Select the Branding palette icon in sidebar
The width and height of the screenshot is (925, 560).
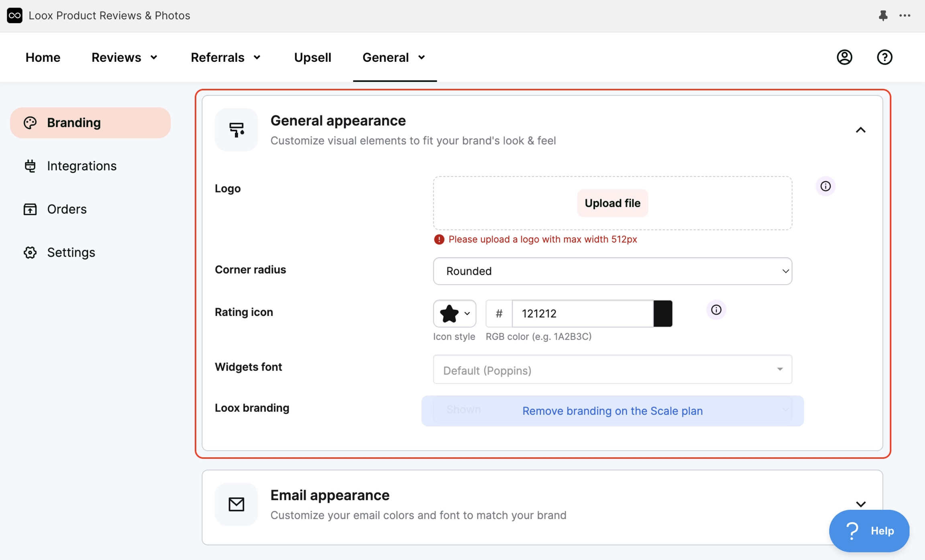coord(31,122)
